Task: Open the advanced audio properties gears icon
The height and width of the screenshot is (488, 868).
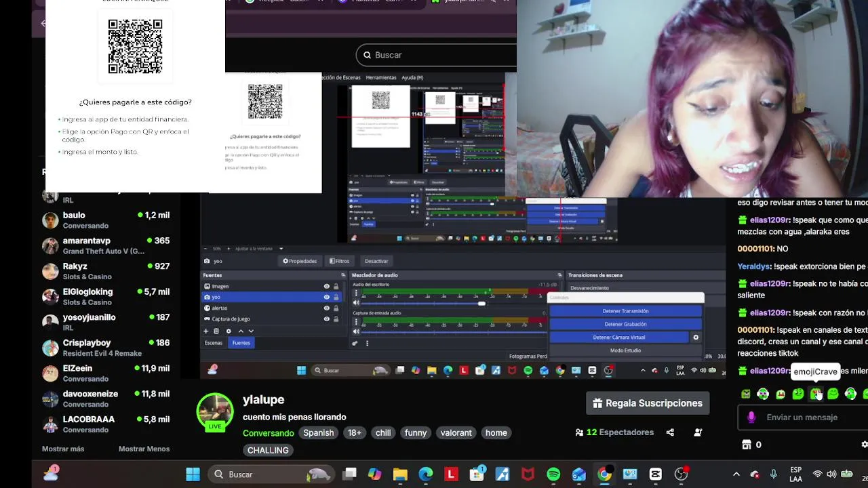Action: (x=355, y=343)
